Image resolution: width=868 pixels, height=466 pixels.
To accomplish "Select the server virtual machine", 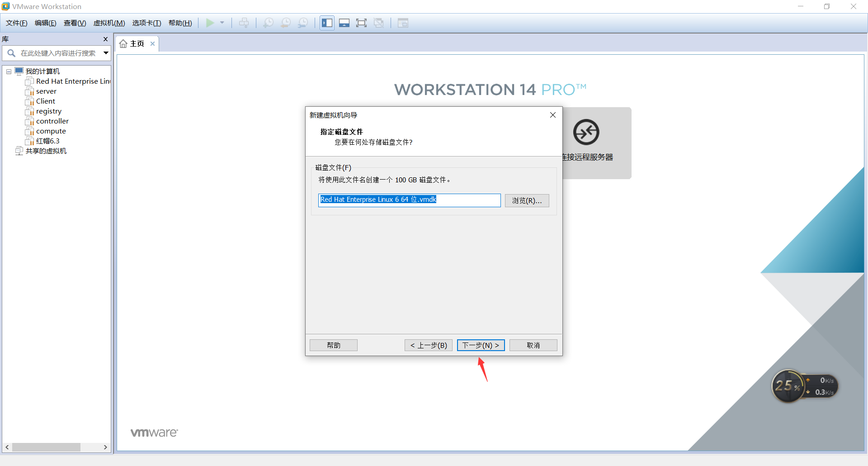I will pyautogui.click(x=46, y=91).
